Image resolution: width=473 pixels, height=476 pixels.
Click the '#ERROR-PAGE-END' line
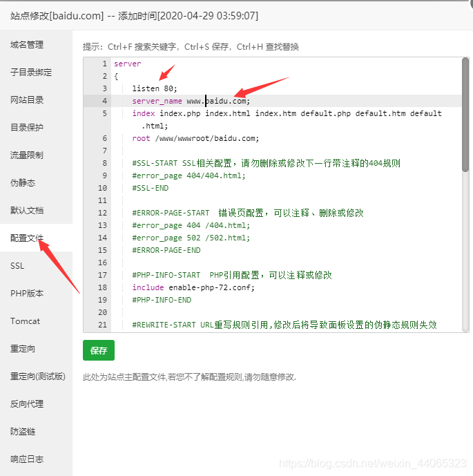(166, 250)
